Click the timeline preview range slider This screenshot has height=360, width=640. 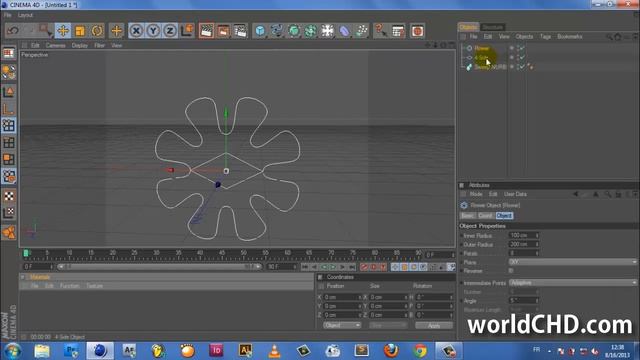(x=159, y=267)
